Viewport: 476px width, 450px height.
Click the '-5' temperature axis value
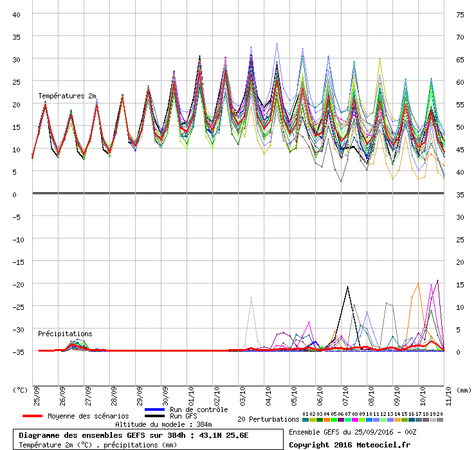16,217
